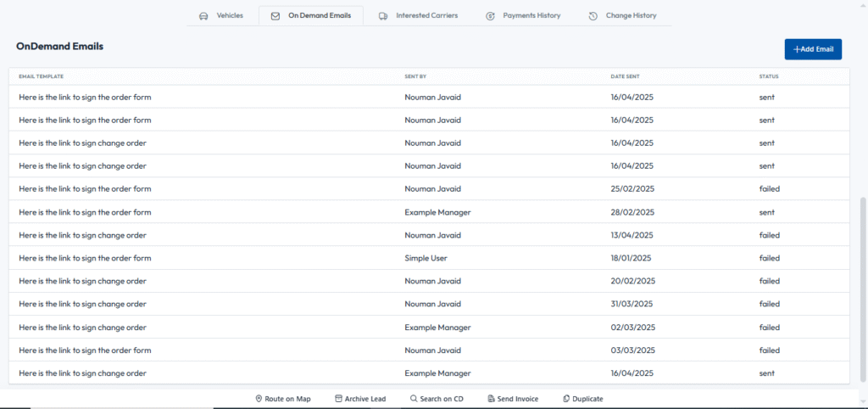Click the OnDemand Emails section heading
Screen dimensions: 868x409
click(x=60, y=47)
